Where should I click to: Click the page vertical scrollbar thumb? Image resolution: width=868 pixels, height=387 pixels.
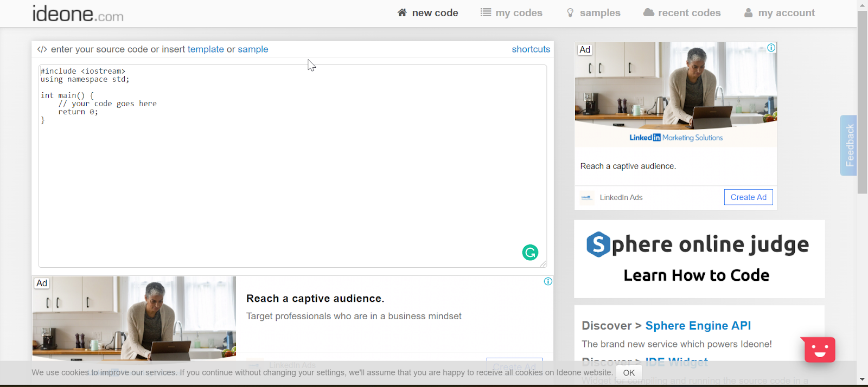pos(862,102)
